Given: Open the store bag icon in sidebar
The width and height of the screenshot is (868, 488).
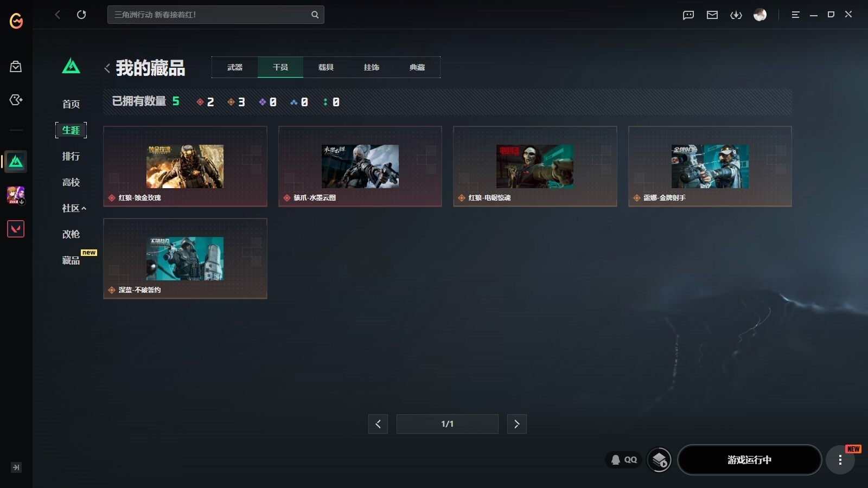Looking at the screenshot, I should tap(16, 67).
